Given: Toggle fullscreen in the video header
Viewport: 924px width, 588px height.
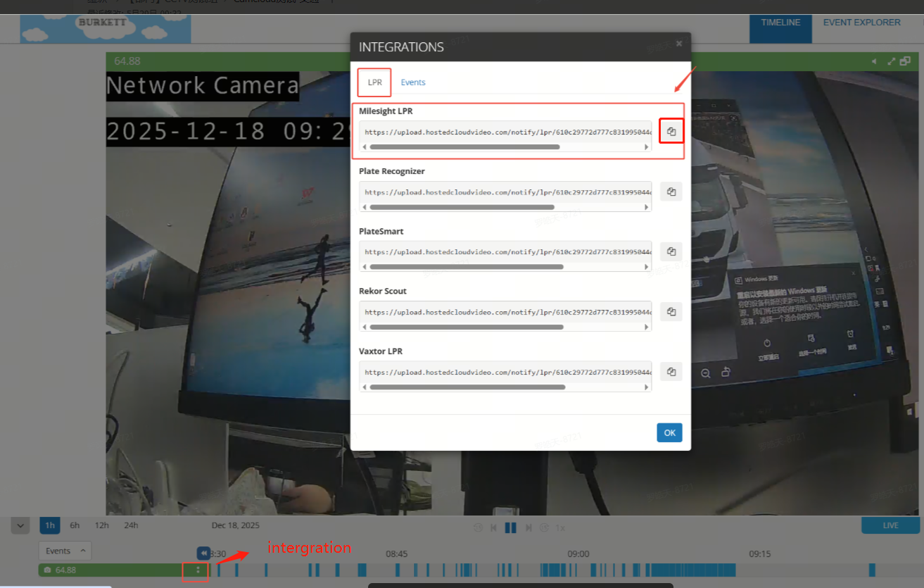Looking at the screenshot, I should click(891, 61).
